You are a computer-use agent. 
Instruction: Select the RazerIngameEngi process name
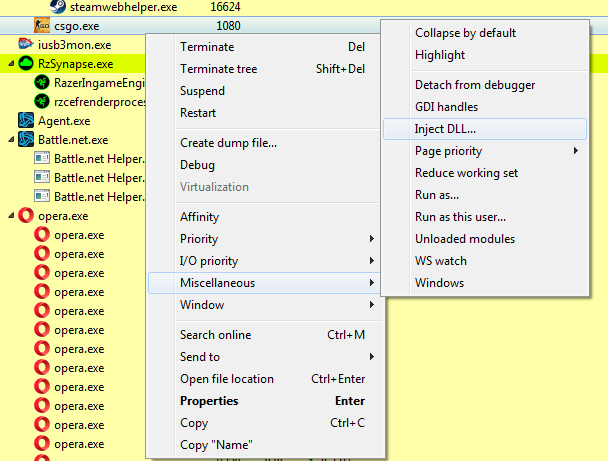[x=99, y=83]
